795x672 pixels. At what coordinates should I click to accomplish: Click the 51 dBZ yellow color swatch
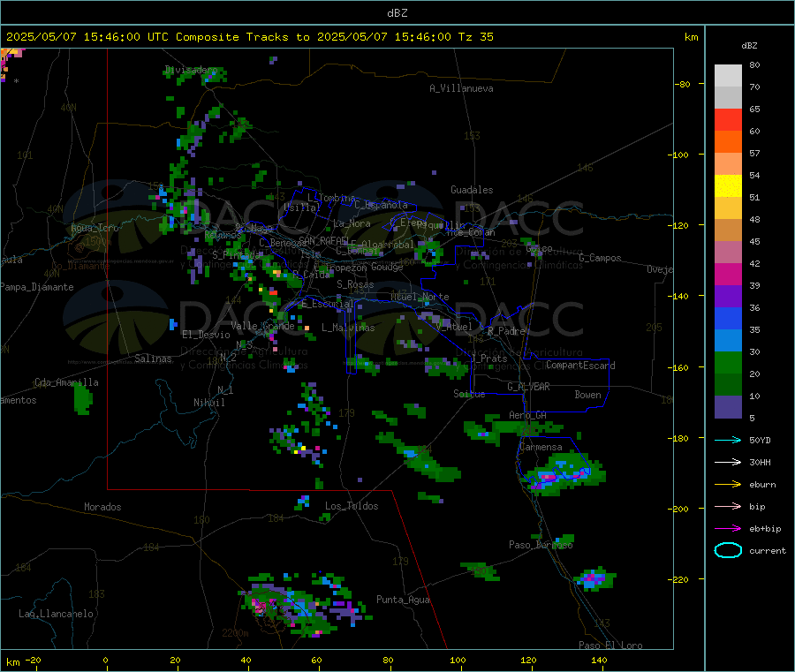728,186
